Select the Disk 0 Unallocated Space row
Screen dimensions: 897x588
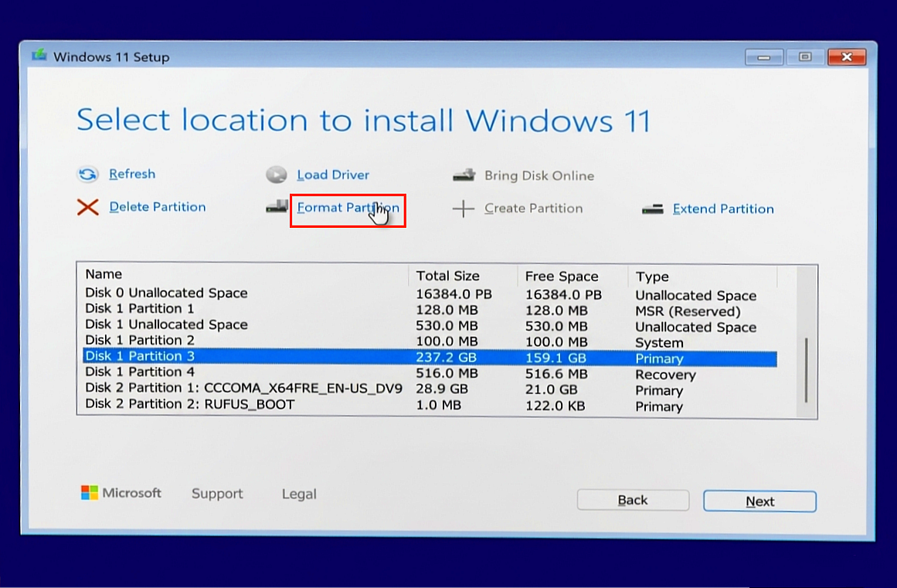[430, 294]
